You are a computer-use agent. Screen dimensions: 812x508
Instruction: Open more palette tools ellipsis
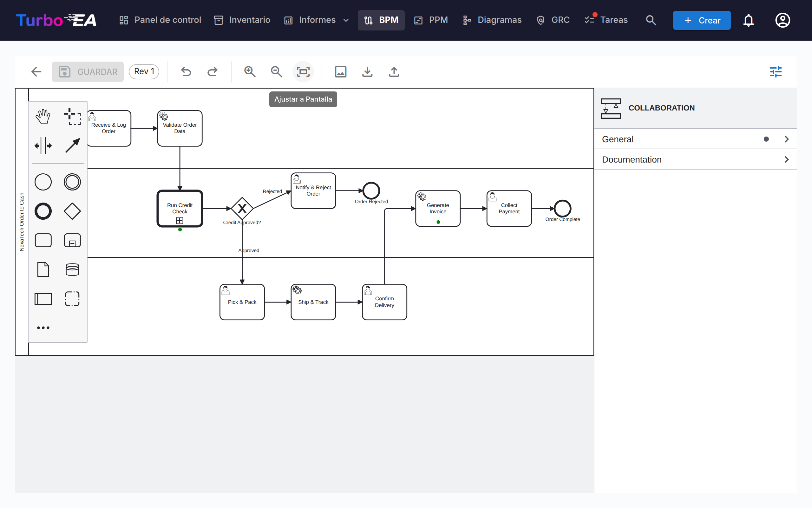(43, 328)
